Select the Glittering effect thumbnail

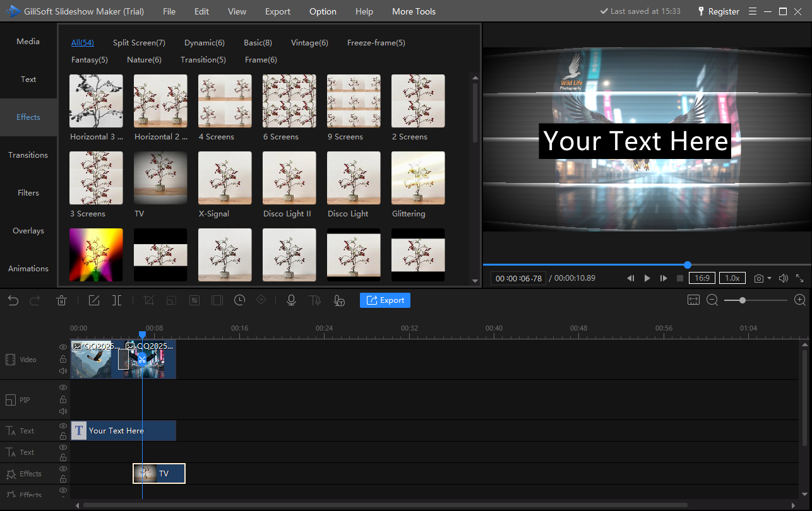click(418, 178)
